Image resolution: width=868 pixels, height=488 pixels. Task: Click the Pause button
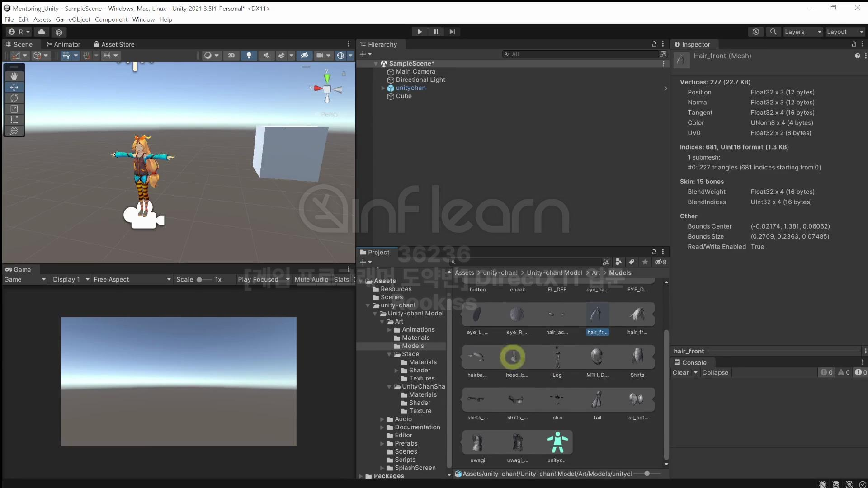[435, 32]
